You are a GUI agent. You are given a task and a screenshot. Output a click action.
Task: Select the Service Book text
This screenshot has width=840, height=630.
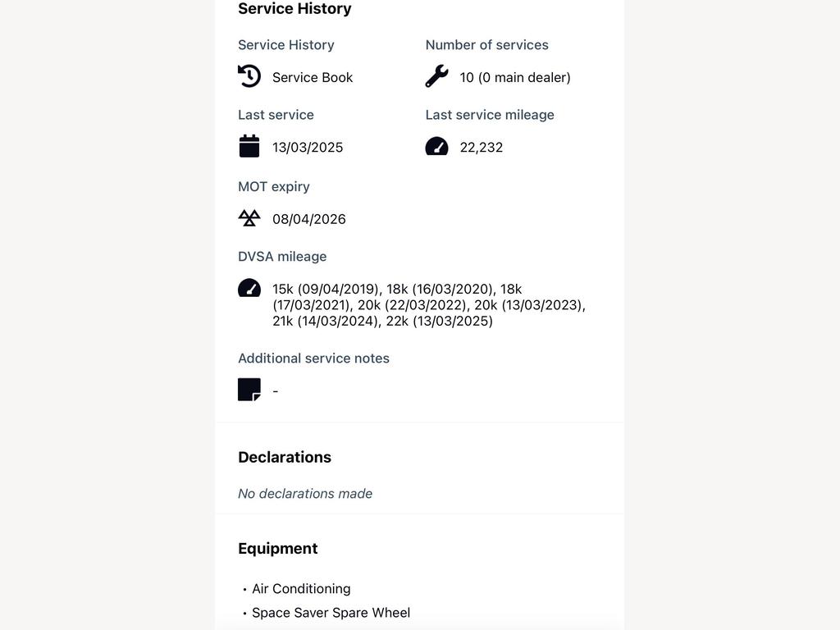click(x=313, y=78)
